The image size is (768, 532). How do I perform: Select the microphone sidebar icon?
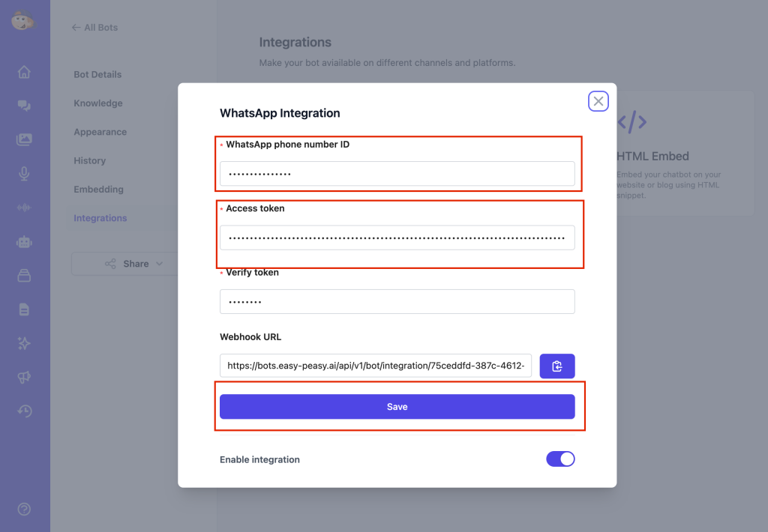[x=24, y=174]
